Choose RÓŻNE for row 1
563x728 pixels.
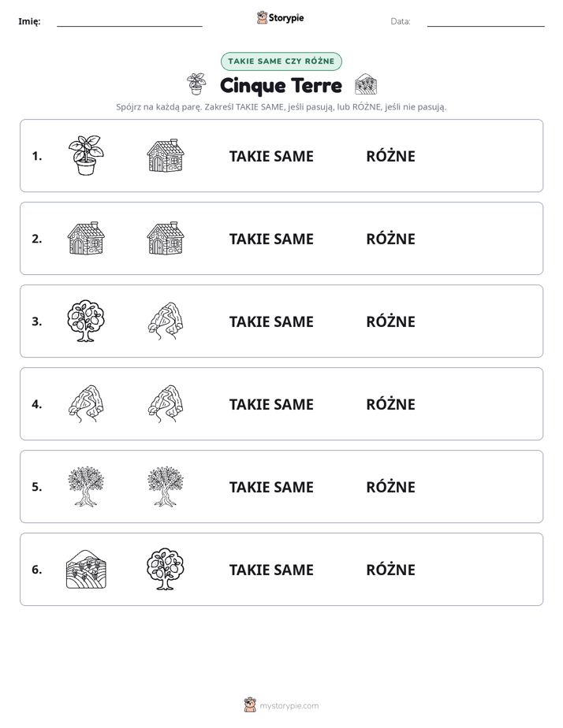tap(390, 156)
